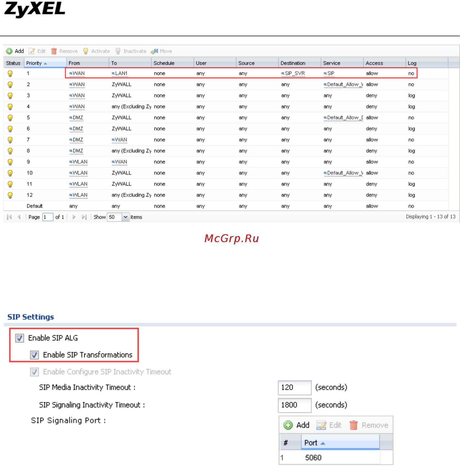Select port 5060 row in table
Screen dimensions: 460x476
(330, 458)
